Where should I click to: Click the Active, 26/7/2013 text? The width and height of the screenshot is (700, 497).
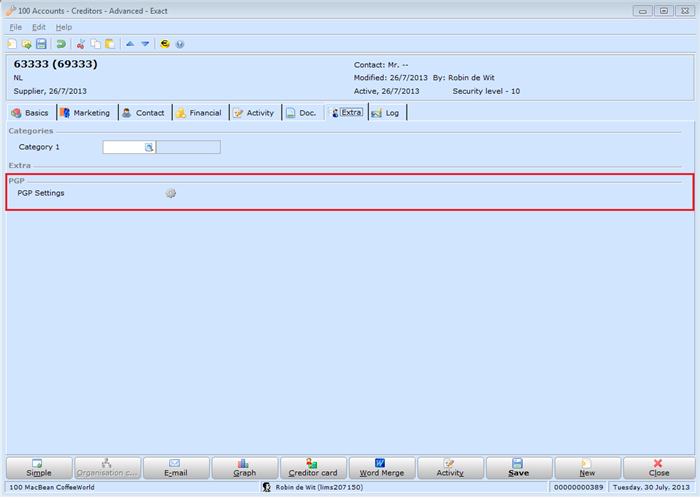pyautogui.click(x=386, y=91)
